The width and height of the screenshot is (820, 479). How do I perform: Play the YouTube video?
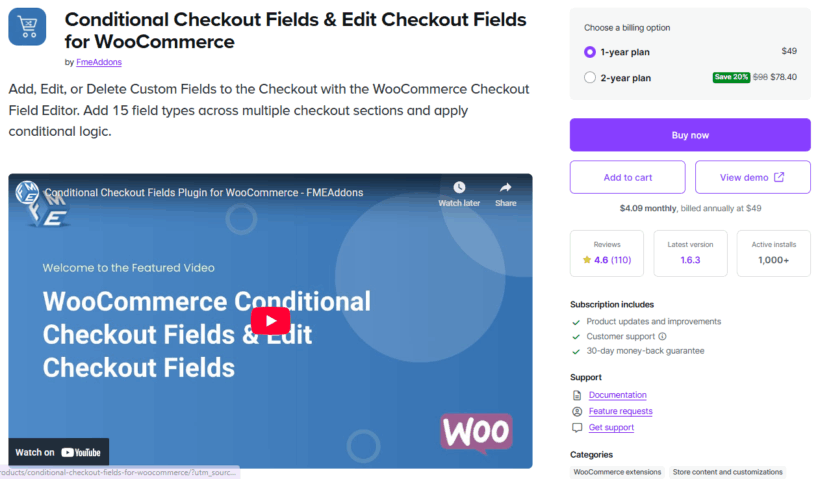pos(270,320)
